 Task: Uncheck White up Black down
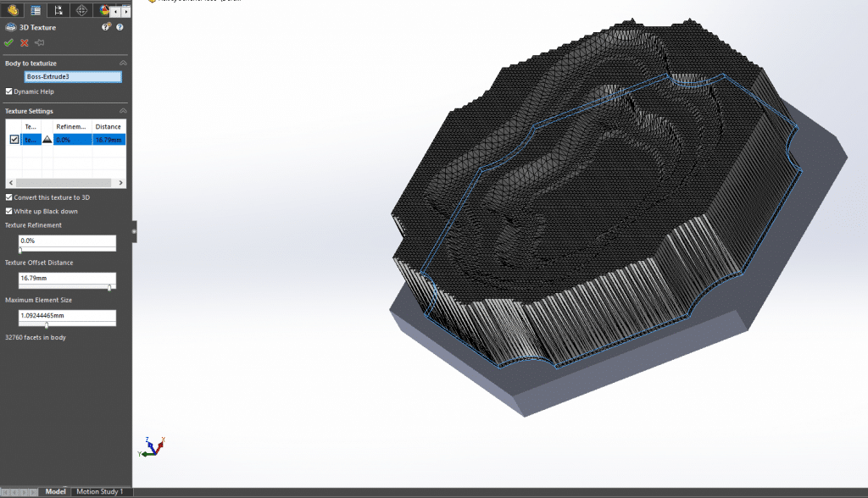point(8,211)
